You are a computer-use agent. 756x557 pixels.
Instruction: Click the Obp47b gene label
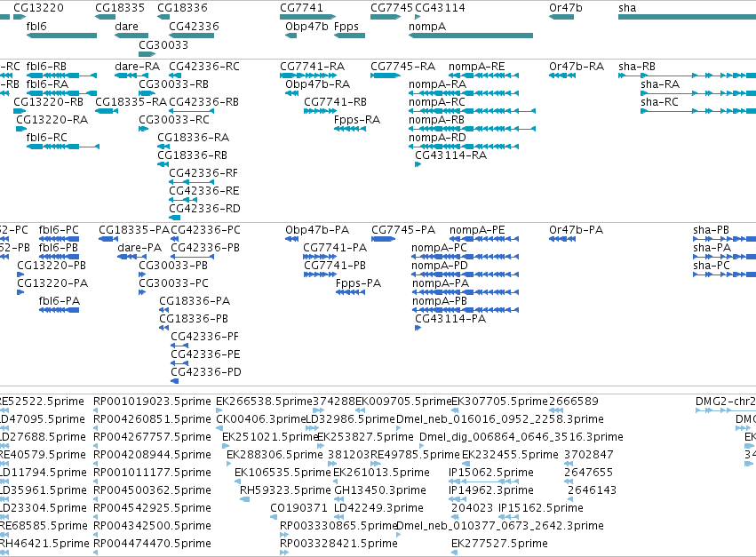pos(306,27)
